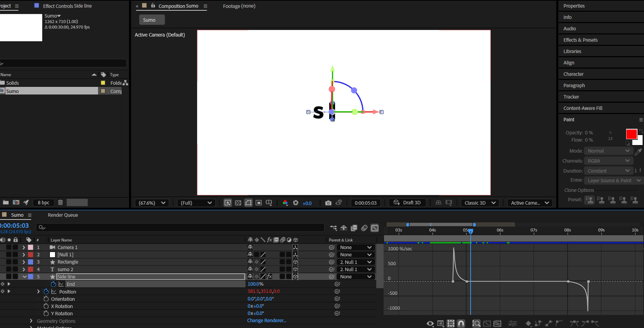Enable motion blur for the Side line layer
This screenshot has height=328, width=644.
coord(283,276)
